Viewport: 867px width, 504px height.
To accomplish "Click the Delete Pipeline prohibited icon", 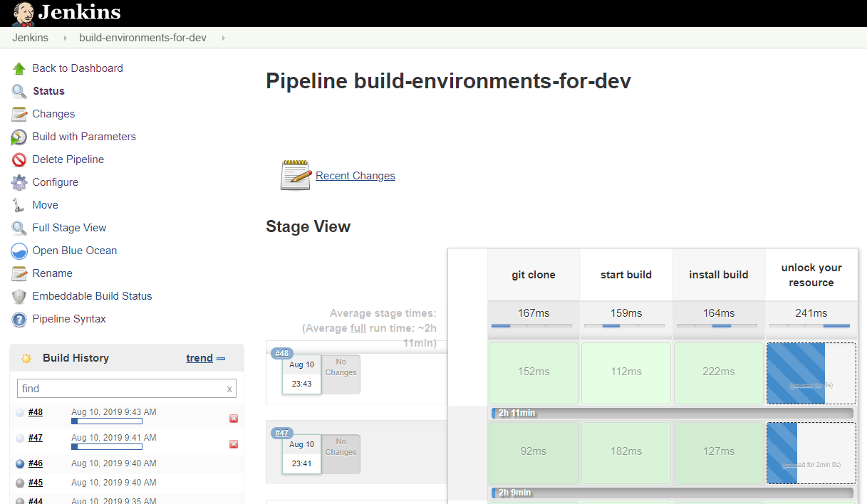I will (19, 159).
